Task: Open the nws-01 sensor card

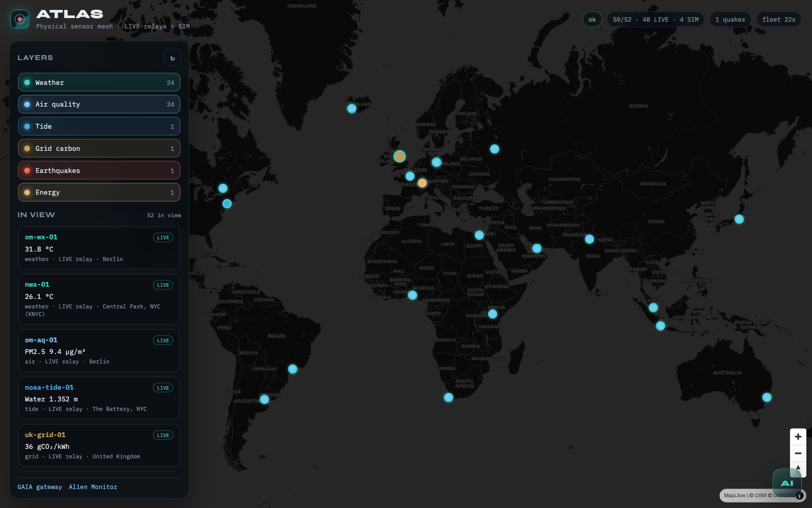Action: point(99,299)
